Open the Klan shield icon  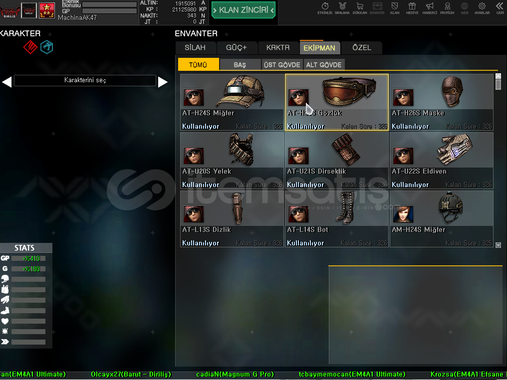(395, 7)
